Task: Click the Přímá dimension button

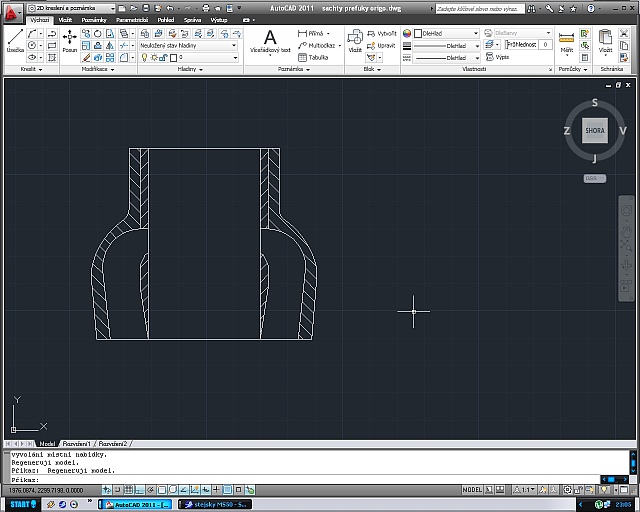Action: (313, 33)
